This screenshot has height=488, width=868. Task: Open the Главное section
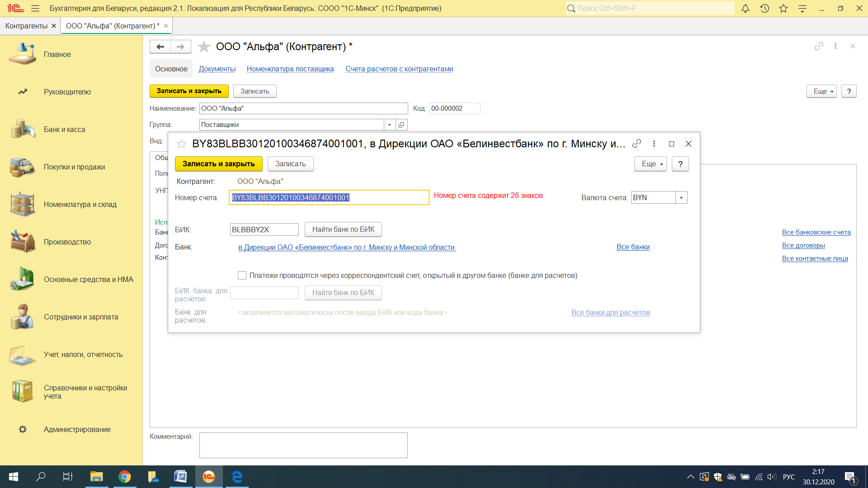coord(57,54)
